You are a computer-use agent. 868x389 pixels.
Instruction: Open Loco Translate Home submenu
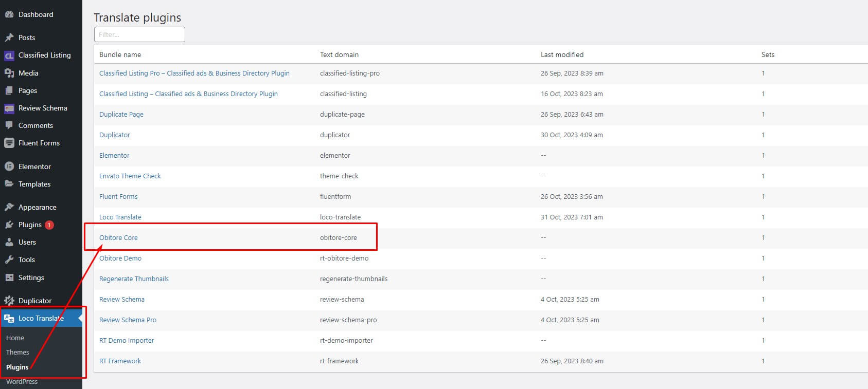coord(15,338)
